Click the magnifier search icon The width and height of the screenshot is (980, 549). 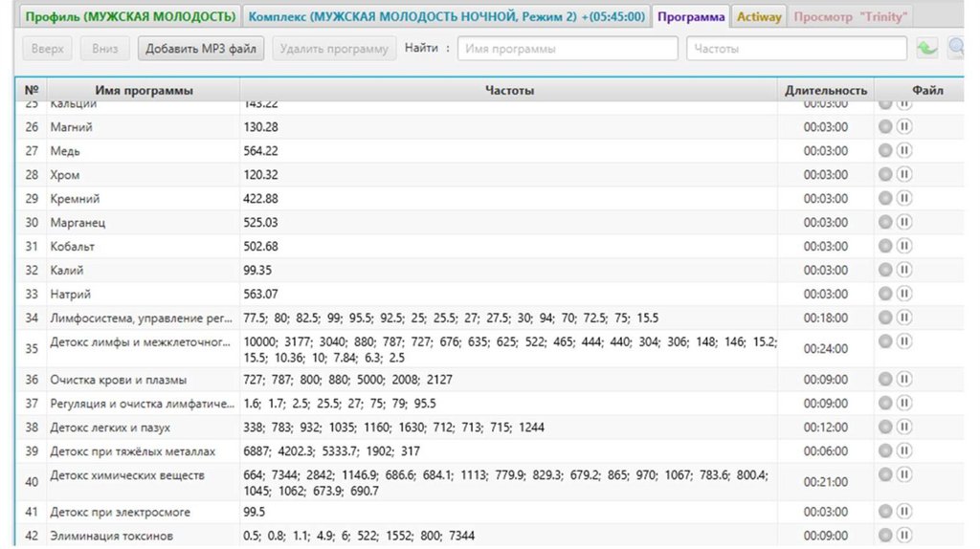(957, 48)
